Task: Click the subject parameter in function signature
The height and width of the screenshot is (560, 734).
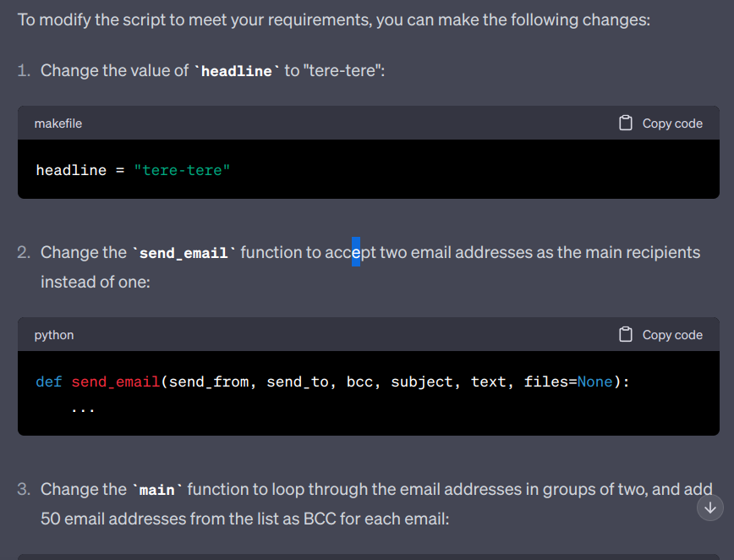Action: pyautogui.click(x=422, y=382)
